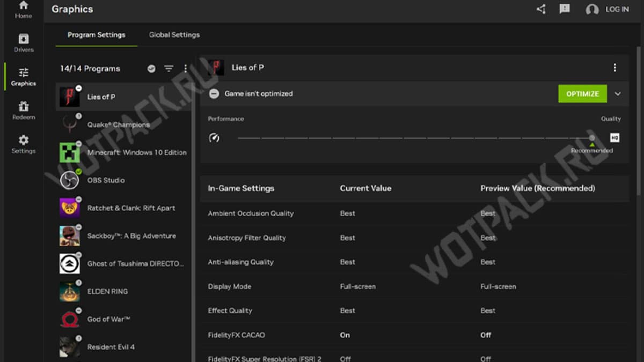Click the Minecraft creeper icon

[70, 153]
